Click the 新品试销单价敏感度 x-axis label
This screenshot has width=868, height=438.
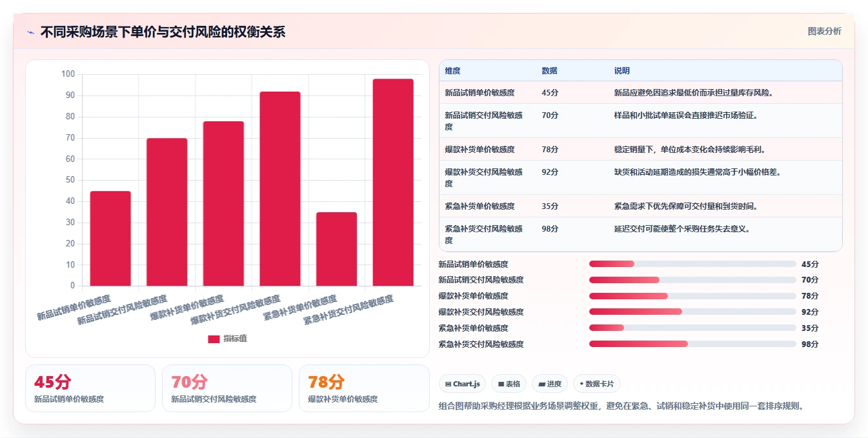(x=74, y=308)
